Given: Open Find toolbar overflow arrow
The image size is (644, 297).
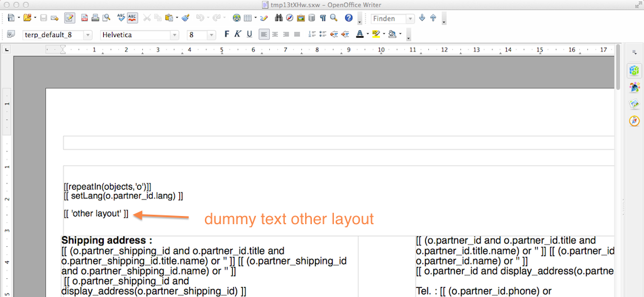Looking at the screenshot, I should (444, 19).
